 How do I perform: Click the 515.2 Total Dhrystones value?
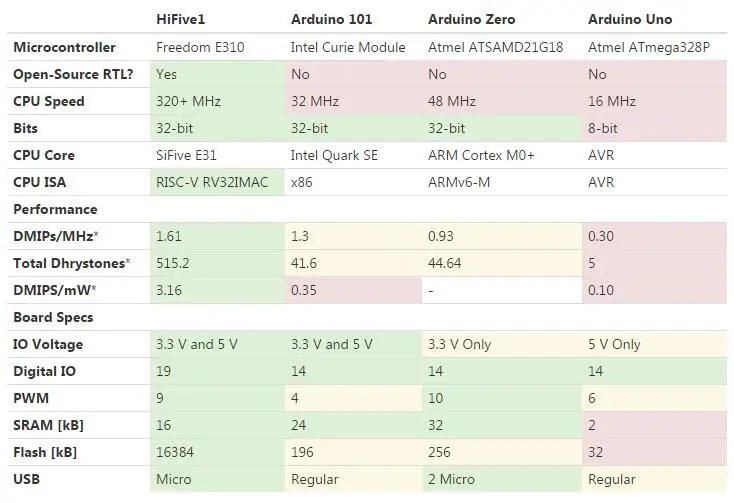point(173,263)
